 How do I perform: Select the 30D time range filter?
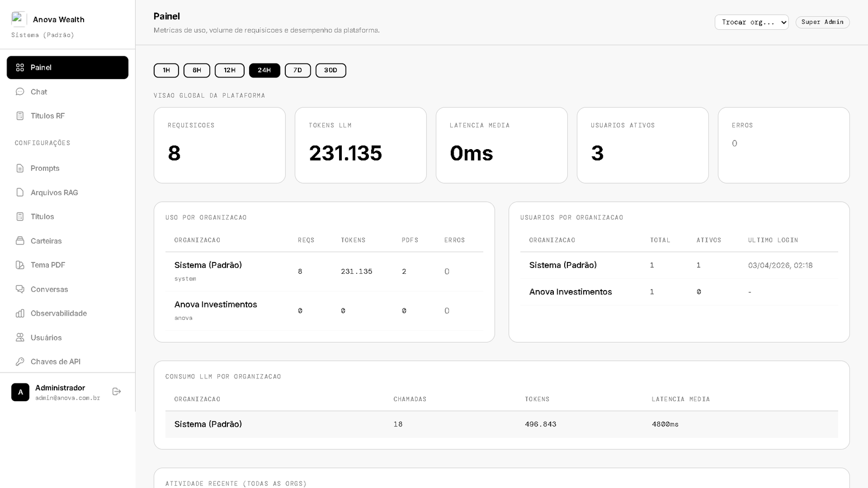click(x=330, y=70)
